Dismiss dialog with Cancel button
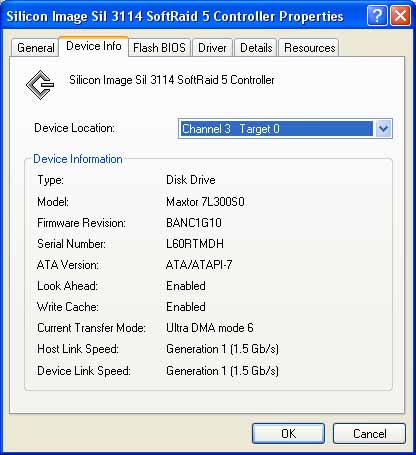The image size is (416, 455). point(369,434)
